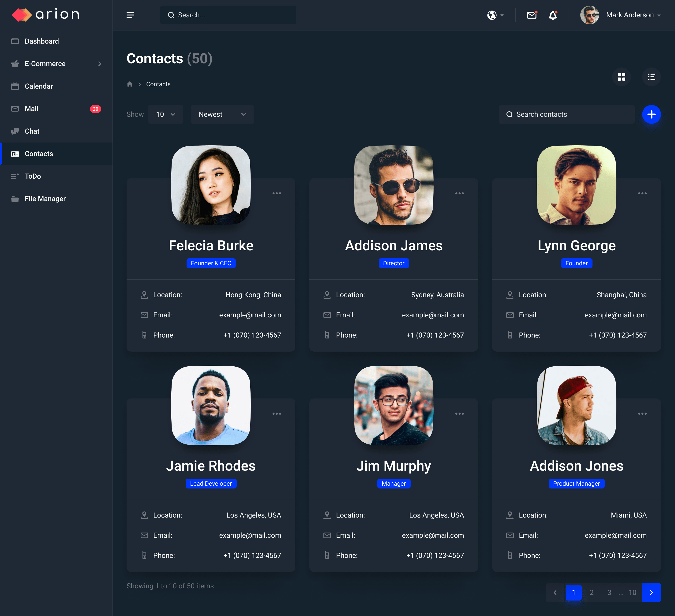The width and height of the screenshot is (675, 616).
Task: Go to pagination page 2
Action: (x=591, y=593)
